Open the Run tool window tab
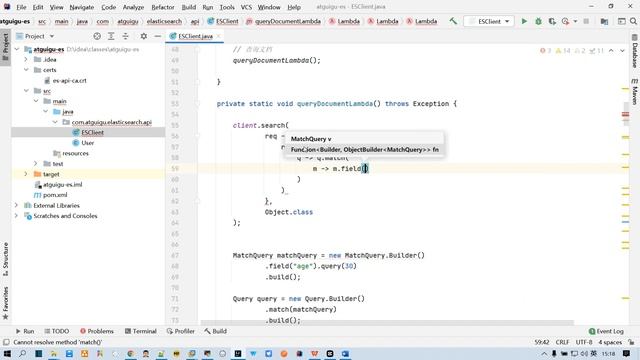Screen dimensions: 640x360 tap(25, 331)
